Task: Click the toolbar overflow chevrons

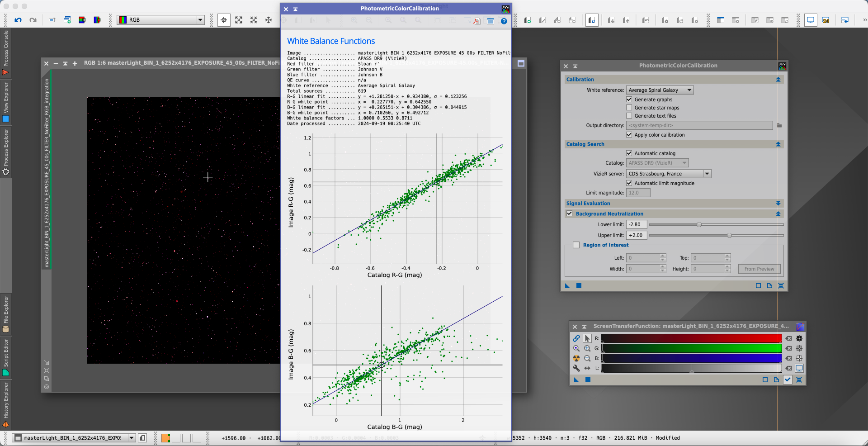Action: pos(865,20)
